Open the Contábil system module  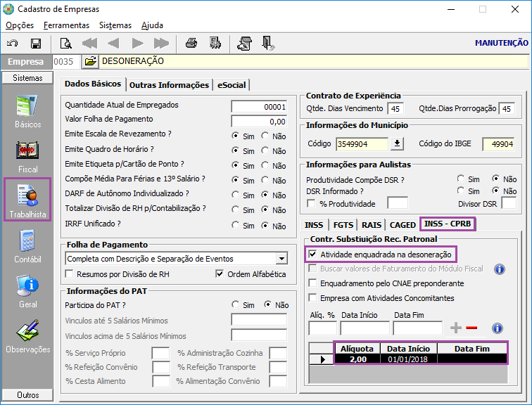point(28,247)
